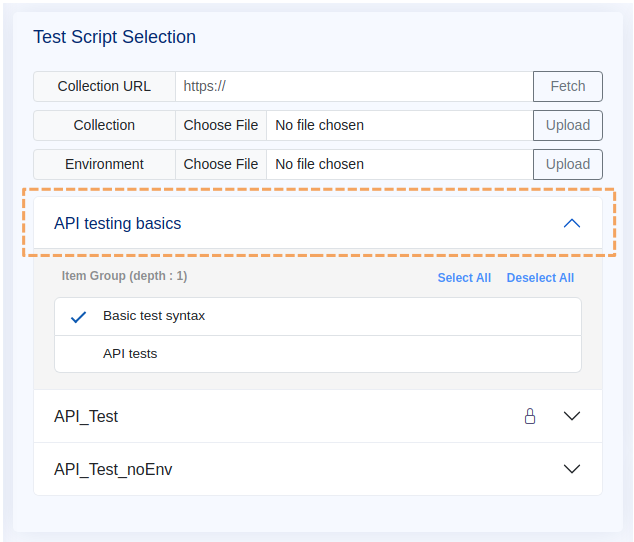Image resolution: width=634 pixels, height=542 pixels.
Task: Select the API tests item
Action: pyautogui.click(x=318, y=354)
